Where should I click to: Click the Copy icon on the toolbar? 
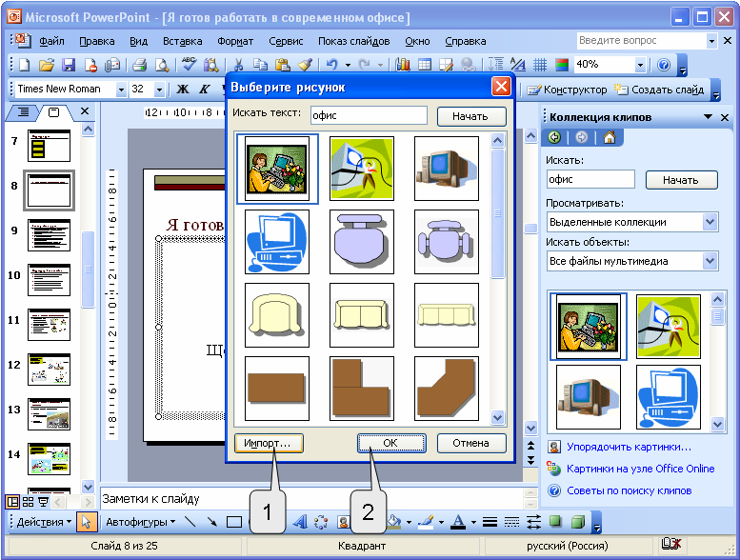click(260, 65)
